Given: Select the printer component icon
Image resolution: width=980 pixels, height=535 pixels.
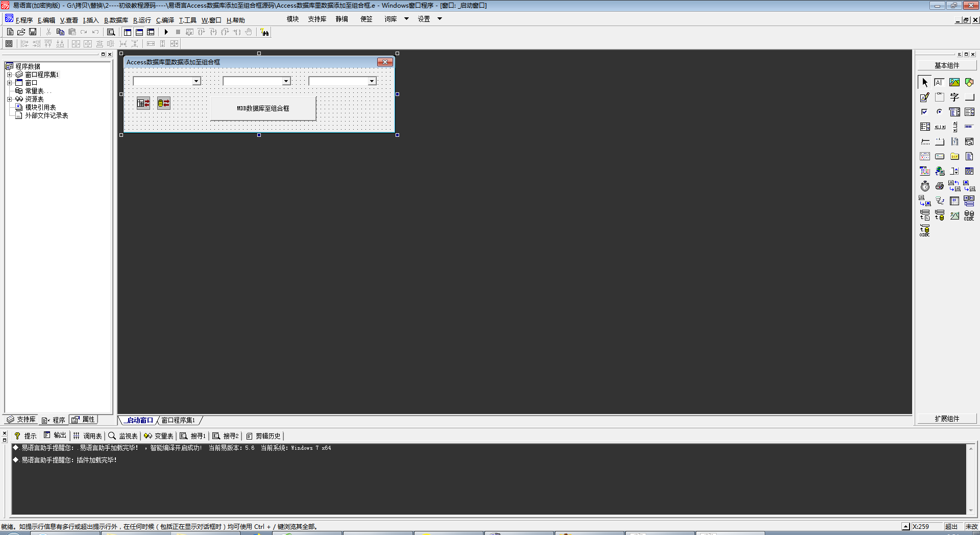Looking at the screenshot, I should tap(940, 186).
